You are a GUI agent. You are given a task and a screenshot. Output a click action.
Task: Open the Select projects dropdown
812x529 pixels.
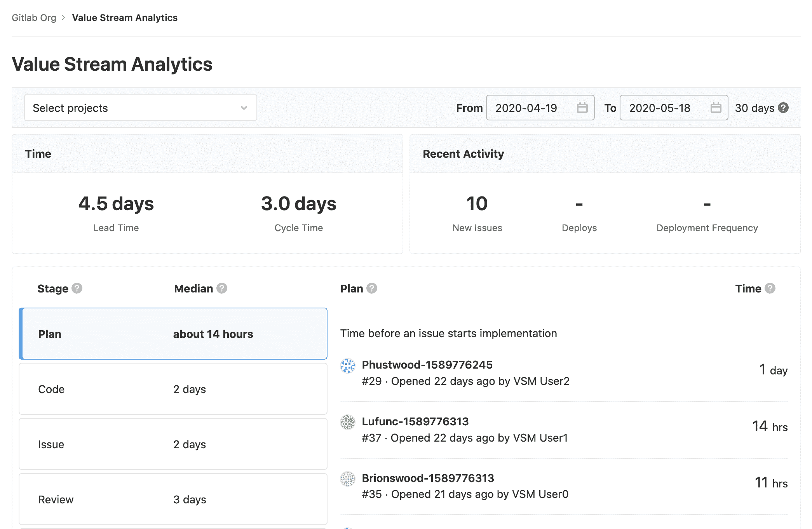(x=141, y=108)
